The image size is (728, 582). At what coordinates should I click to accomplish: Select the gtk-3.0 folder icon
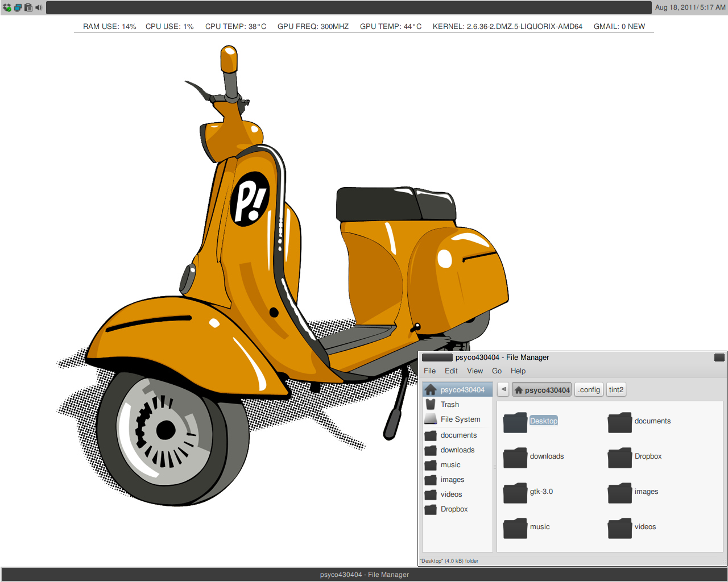(515, 493)
